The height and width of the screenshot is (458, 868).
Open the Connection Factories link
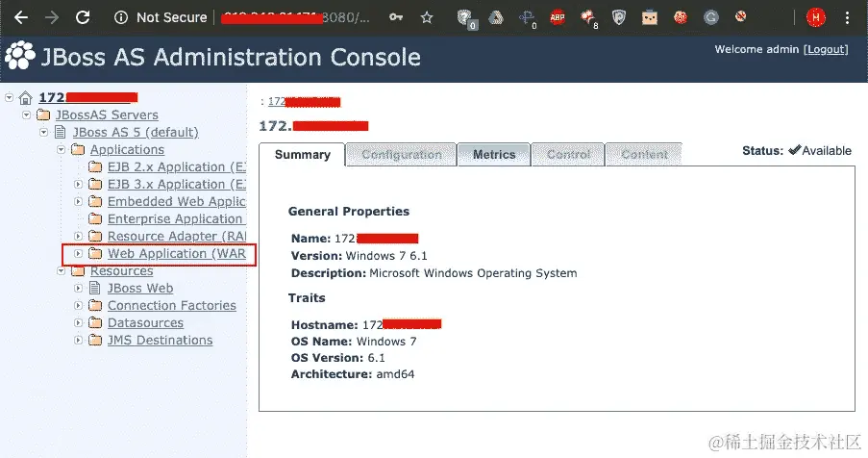click(172, 305)
